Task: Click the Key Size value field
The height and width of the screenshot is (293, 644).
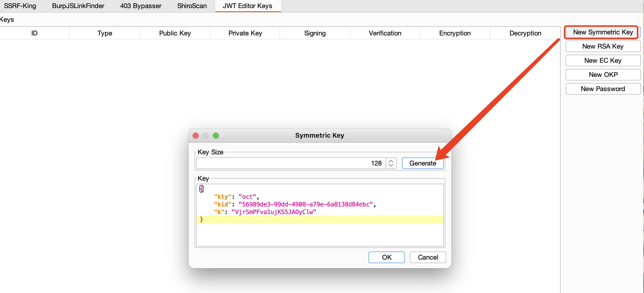Action: tap(291, 163)
